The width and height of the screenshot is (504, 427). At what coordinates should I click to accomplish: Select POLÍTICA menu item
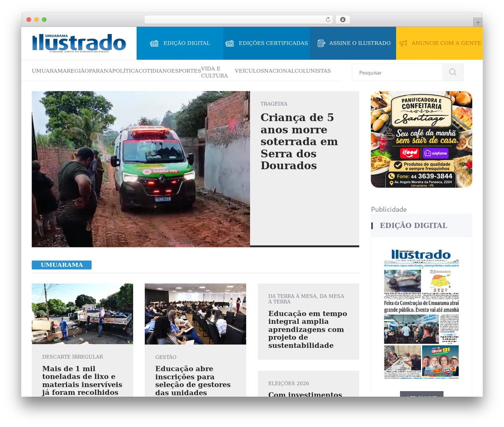[126, 71]
